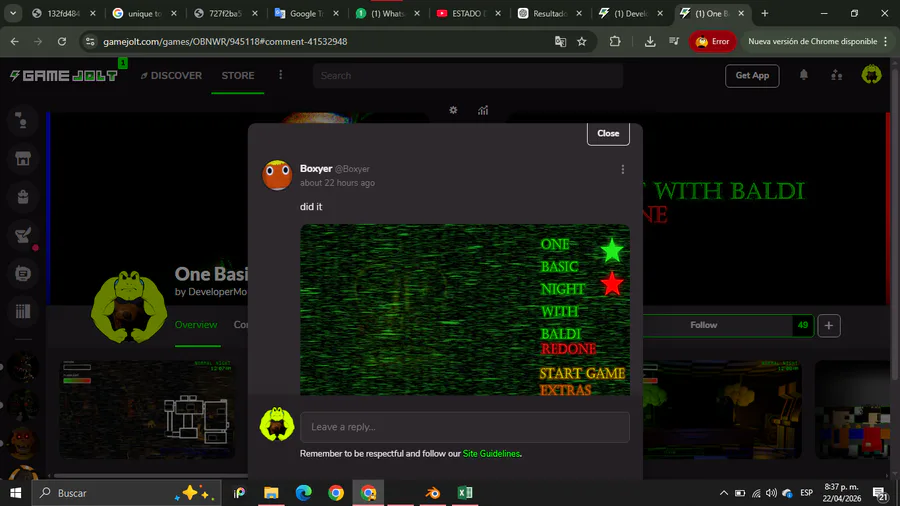Image resolution: width=900 pixels, height=506 pixels.
Task: Open the three-dot options on Boxyer's comment
Action: [x=623, y=169]
